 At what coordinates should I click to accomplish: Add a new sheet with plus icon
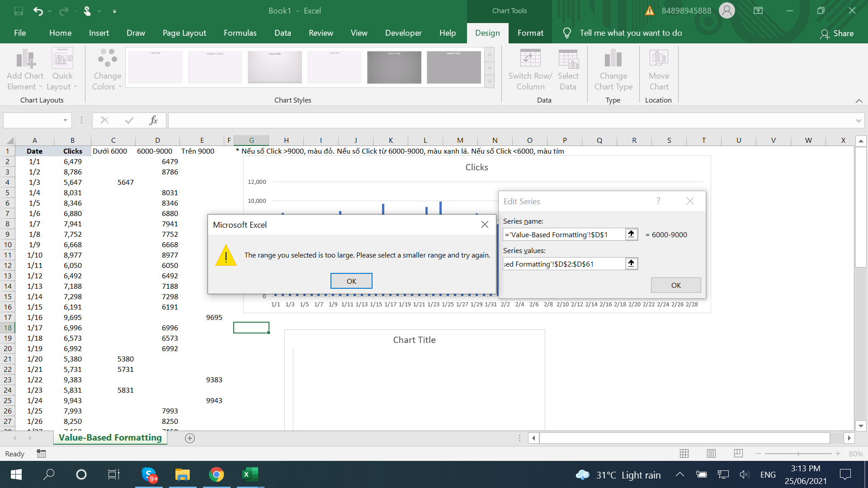point(190,438)
